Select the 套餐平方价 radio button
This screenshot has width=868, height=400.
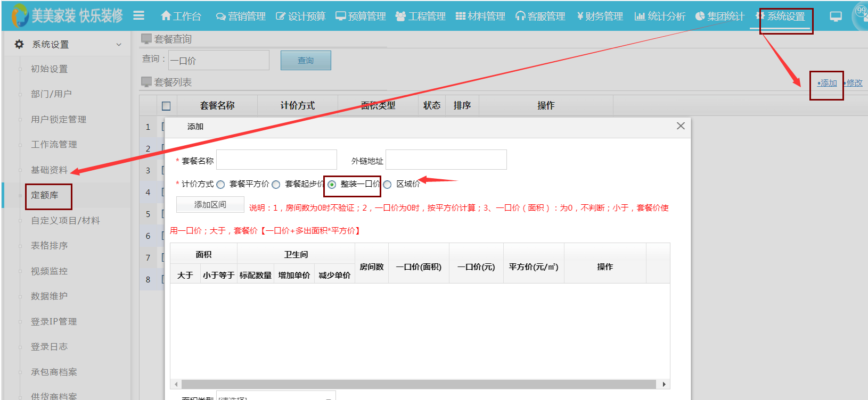point(220,185)
